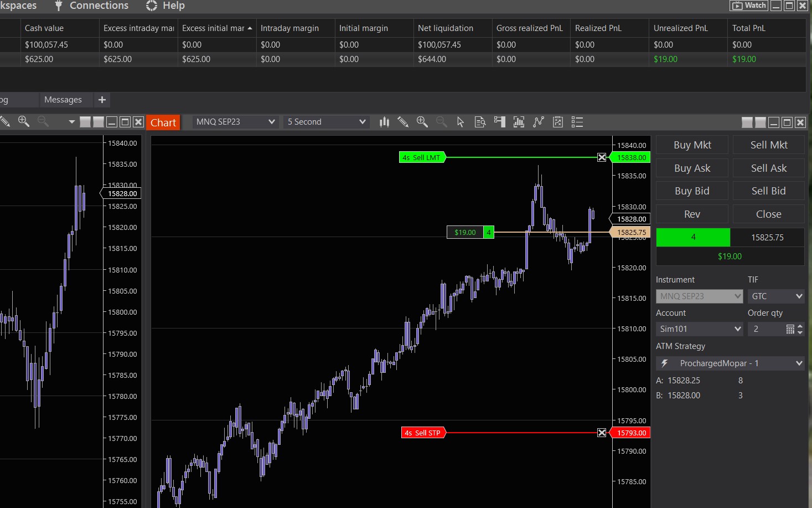This screenshot has width=812, height=508.
Task: Zoom in on the MNQ SEP23 chart
Action: point(422,122)
